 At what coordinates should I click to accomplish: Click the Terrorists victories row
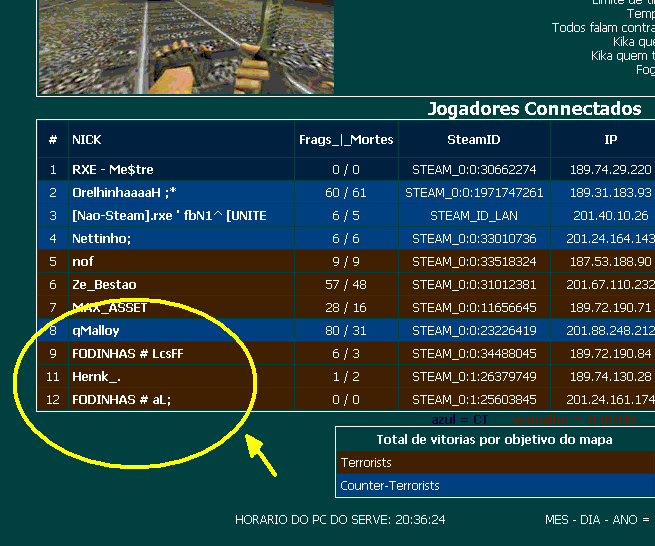click(x=495, y=463)
